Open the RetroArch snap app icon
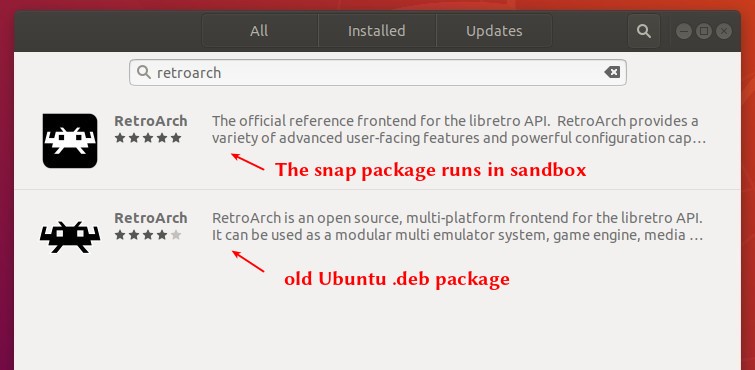Viewport: 755px width, 370px height. tap(70, 141)
